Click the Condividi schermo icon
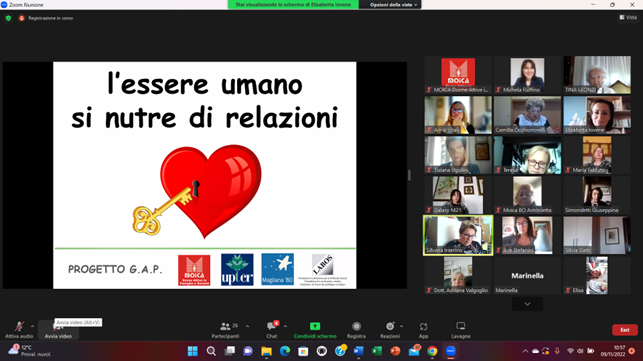Screen dimensions: 643x361 click(315, 326)
